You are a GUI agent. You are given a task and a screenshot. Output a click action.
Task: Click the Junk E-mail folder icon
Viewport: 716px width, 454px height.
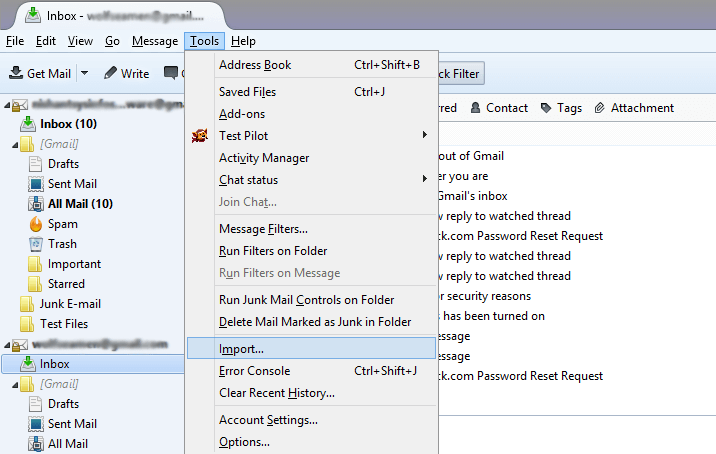tap(27, 304)
